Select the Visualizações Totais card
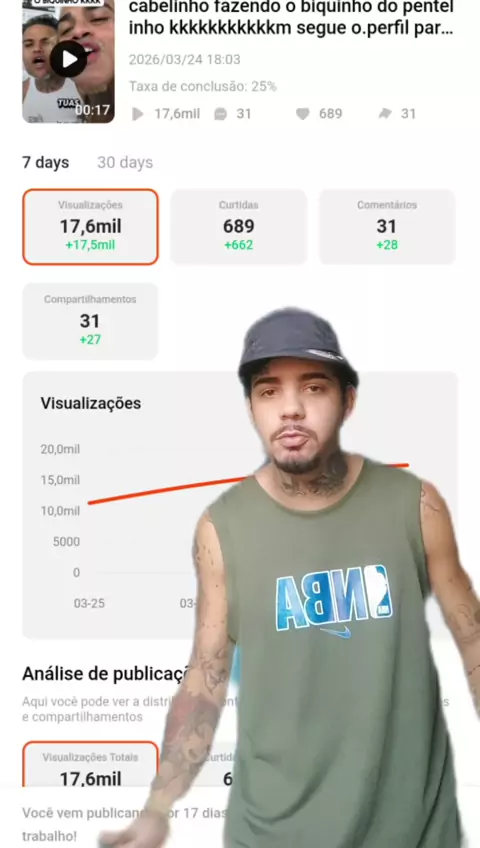The image size is (480, 848). coord(90,764)
